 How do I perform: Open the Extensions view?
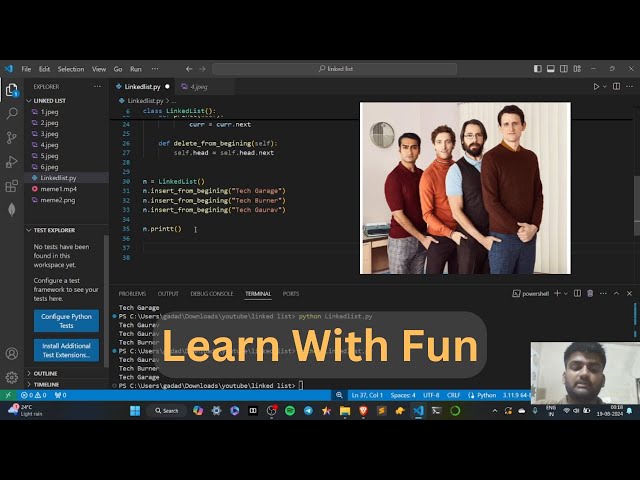click(x=12, y=186)
